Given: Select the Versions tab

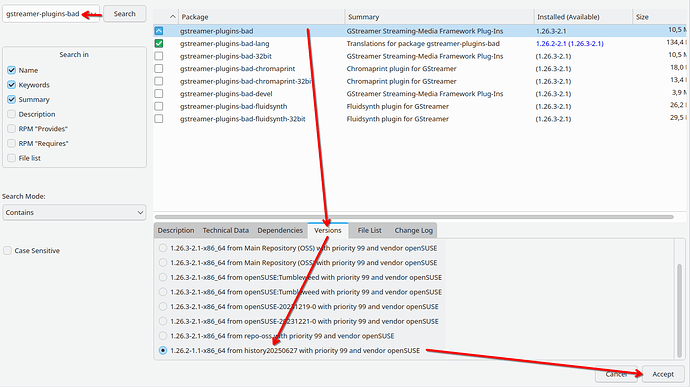Looking at the screenshot, I should click(328, 230).
